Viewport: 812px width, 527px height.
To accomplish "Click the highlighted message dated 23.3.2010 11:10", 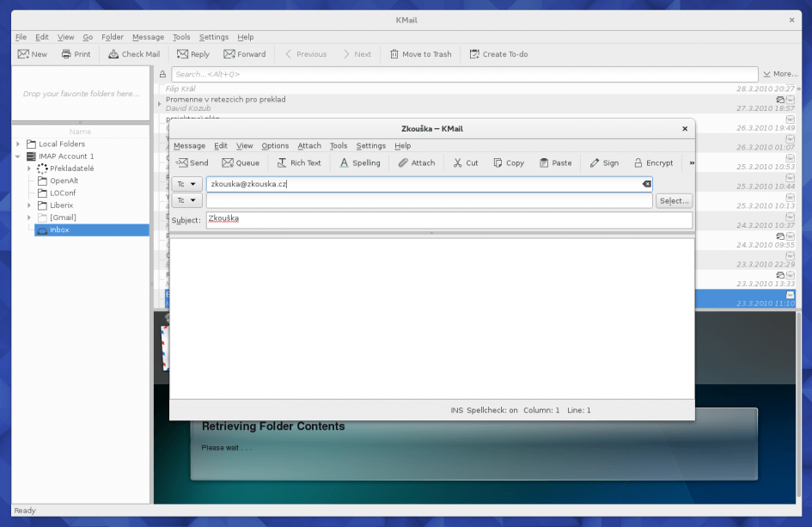I will pyautogui.click(x=745, y=299).
